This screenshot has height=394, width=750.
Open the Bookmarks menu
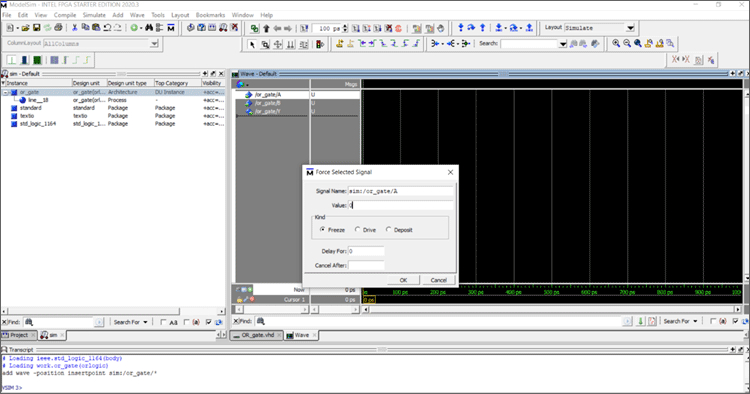pos(210,15)
